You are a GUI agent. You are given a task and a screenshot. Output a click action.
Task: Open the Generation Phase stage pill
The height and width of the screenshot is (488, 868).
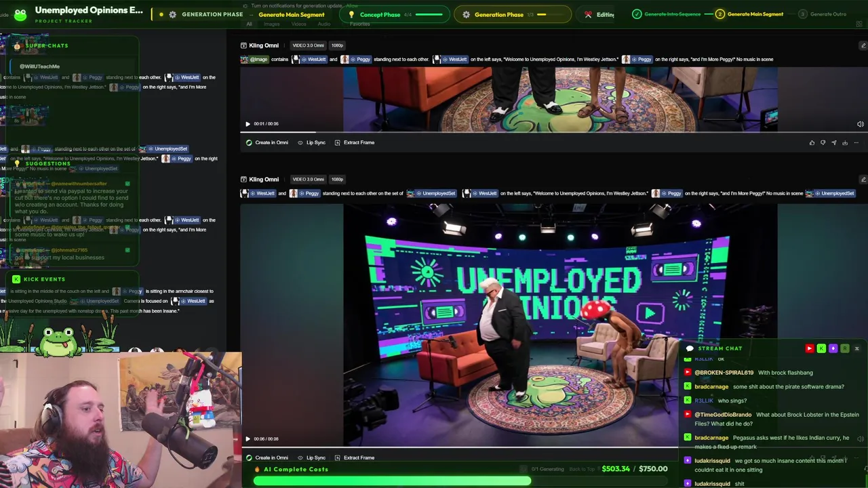[512, 14]
